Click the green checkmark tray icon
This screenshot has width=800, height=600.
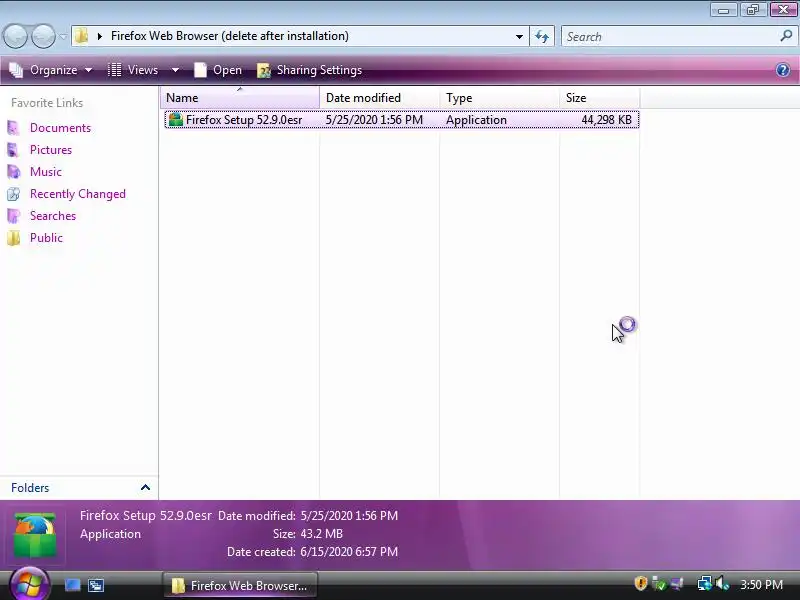pyautogui.click(x=659, y=583)
